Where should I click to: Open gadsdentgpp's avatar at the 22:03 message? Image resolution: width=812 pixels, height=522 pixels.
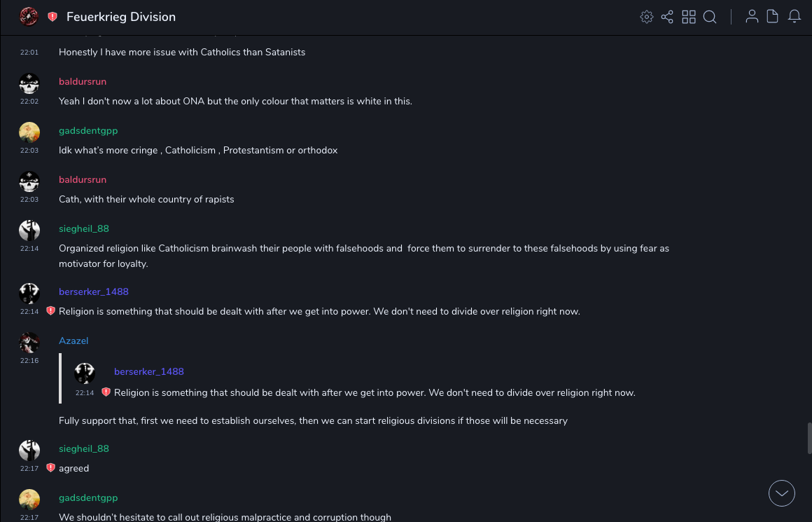(29, 132)
